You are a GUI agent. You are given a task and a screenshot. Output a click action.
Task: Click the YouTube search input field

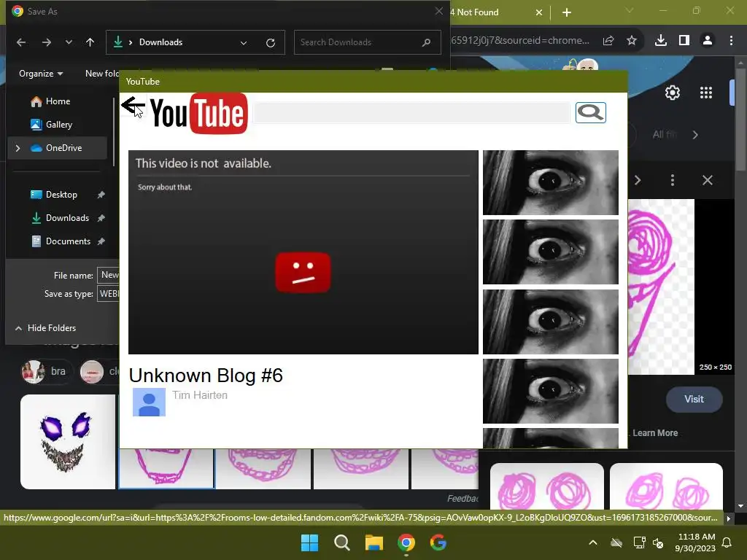click(411, 113)
